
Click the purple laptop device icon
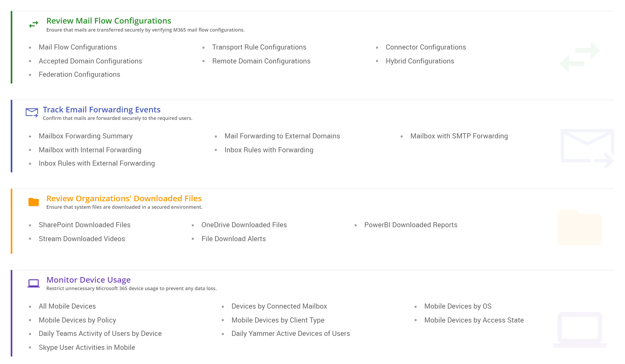click(x=34, y=283)
